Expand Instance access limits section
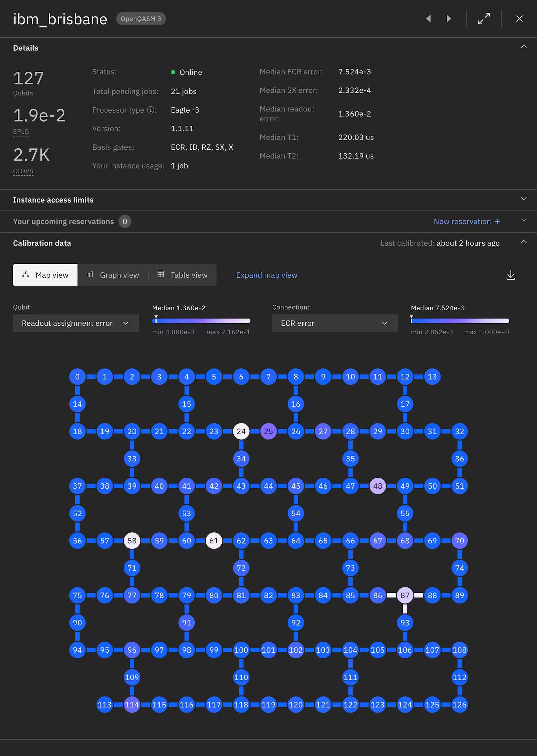This screenshot has height=756, width=537. click(268, 200)
